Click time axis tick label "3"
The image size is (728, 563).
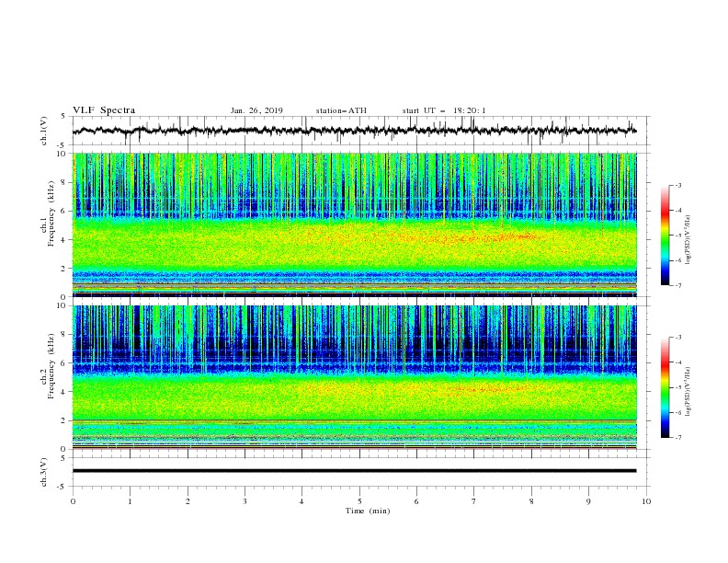[x=245, y=501]
